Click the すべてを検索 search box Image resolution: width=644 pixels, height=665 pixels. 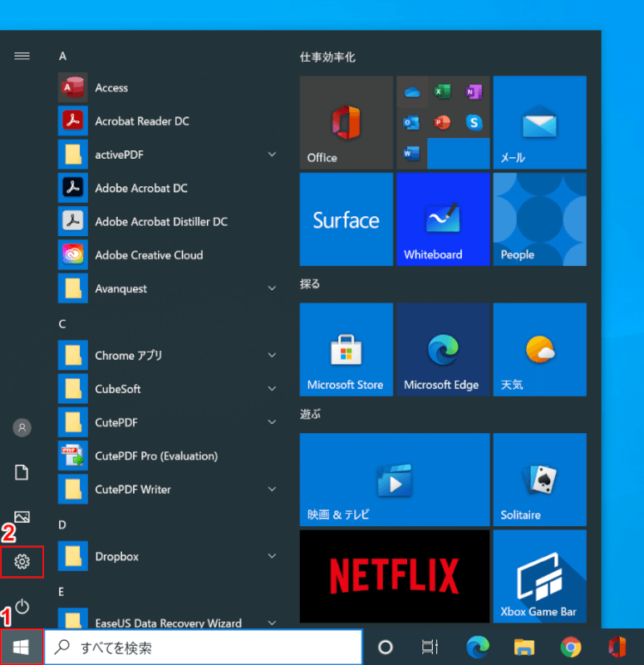pyautogui.click(x=204, y=648)
